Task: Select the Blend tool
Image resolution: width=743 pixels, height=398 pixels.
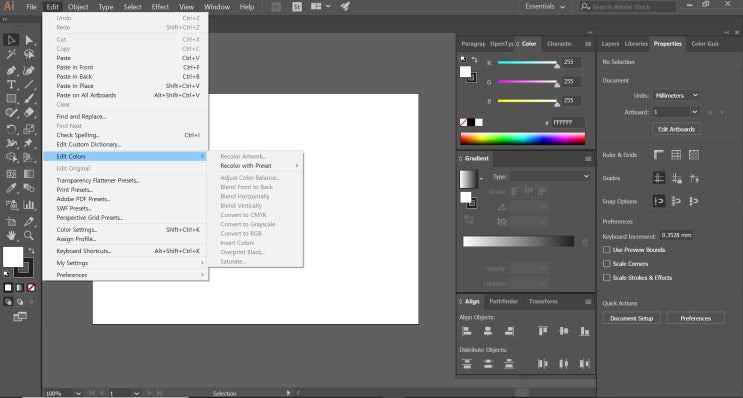Action: [29, 188]
